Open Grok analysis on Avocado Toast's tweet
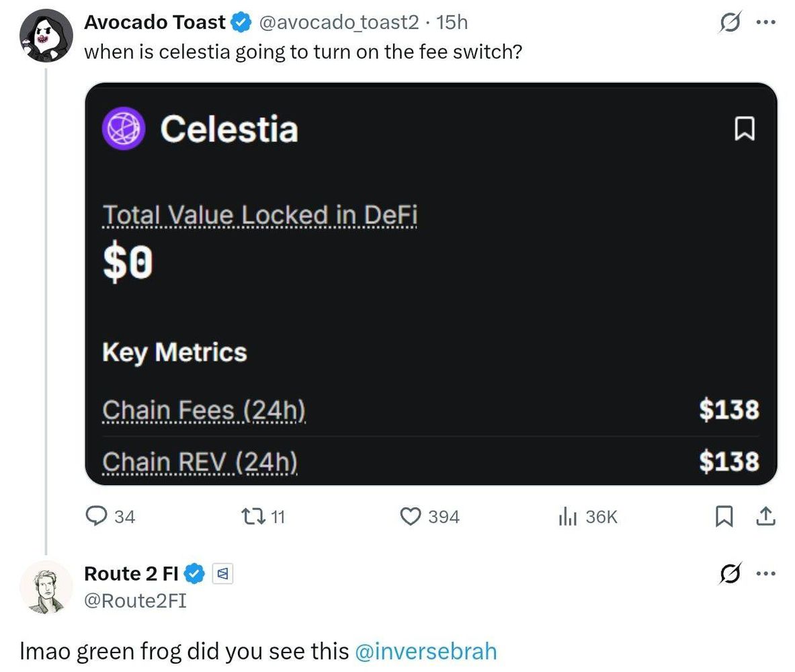The height and width of the screenshot is (672, 795). (x=733, y=21)
